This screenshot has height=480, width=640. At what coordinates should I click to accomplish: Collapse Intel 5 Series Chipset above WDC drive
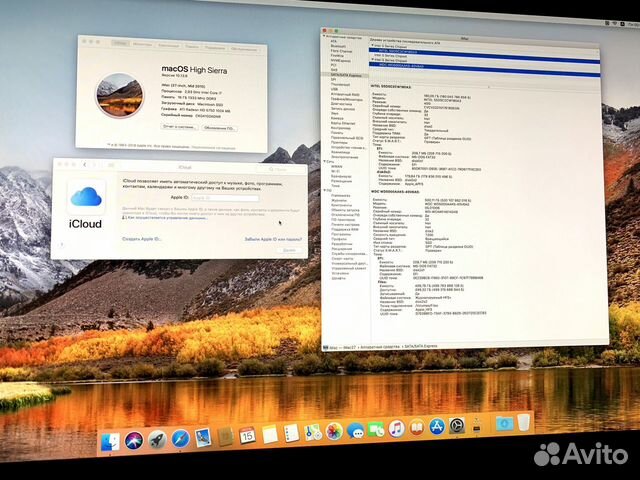click(372, 59)
